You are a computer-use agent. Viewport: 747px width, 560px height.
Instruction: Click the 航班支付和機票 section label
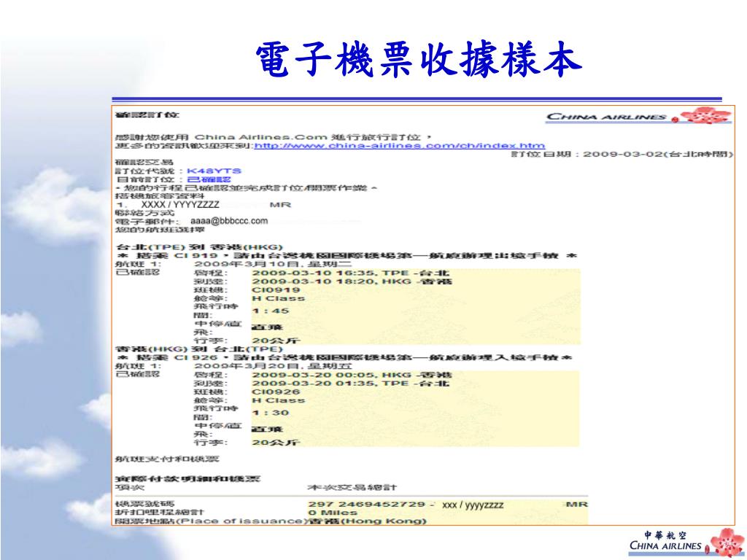coord(167,459)
